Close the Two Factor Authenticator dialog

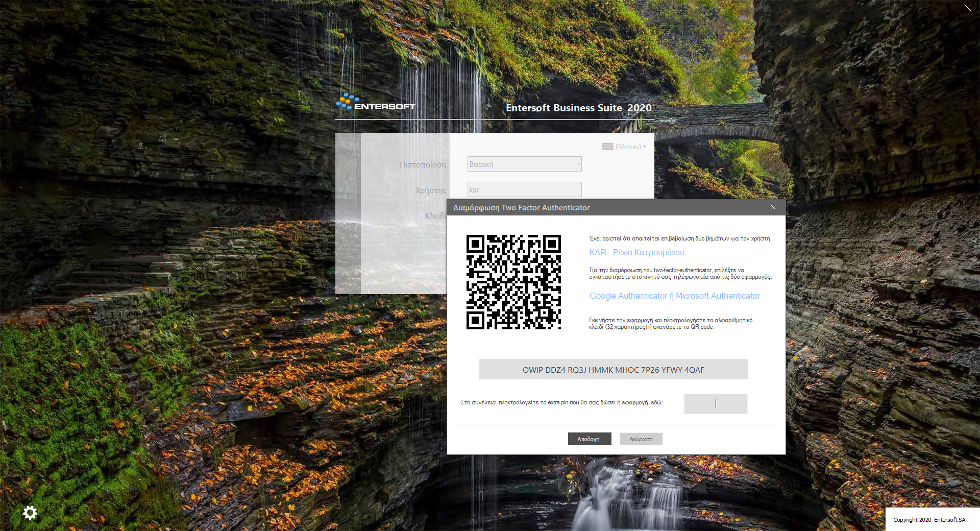773,207
